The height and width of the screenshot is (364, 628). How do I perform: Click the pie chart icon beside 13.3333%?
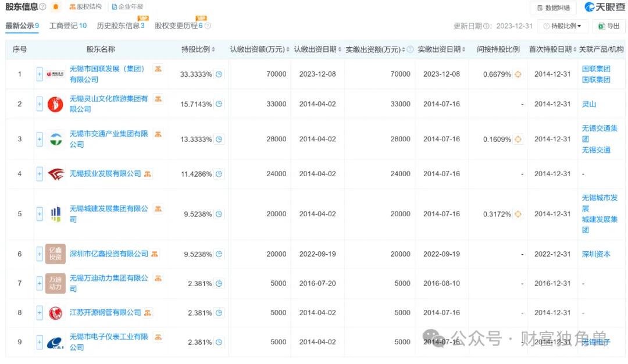(x=219, y=140)
